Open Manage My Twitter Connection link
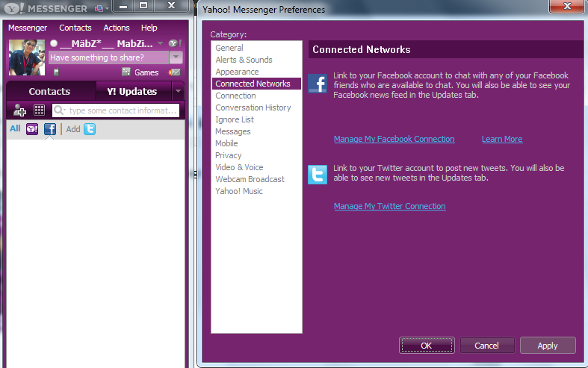The width and height of the screenshot is (588, 368). 389,206
